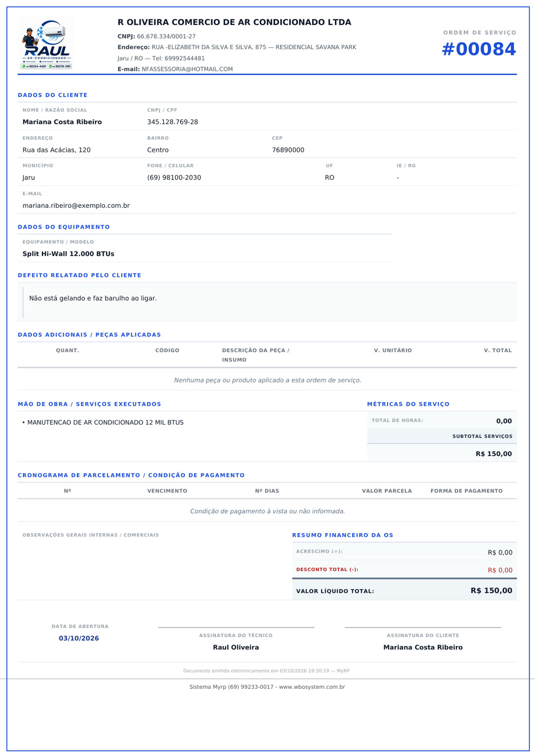Viewport: 535px width, 756px height.
Task: Select CEP value '76890000'
Action: 288,150
